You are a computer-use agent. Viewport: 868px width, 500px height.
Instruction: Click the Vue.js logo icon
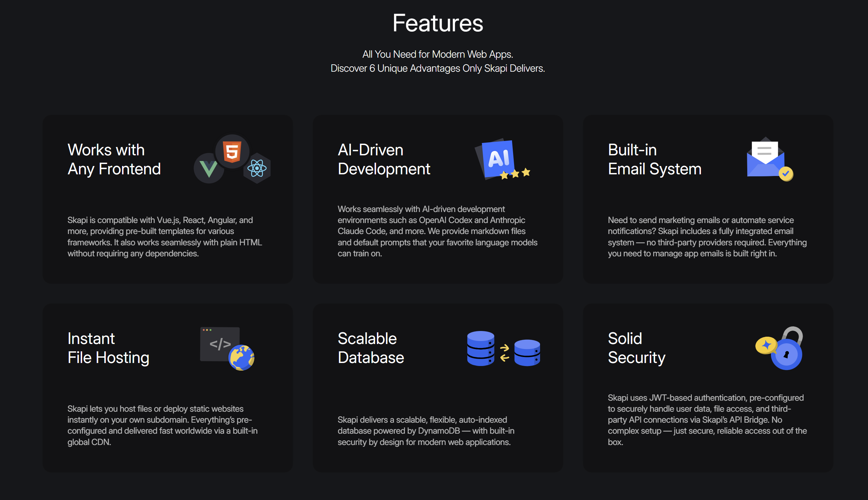coord(208,169)
